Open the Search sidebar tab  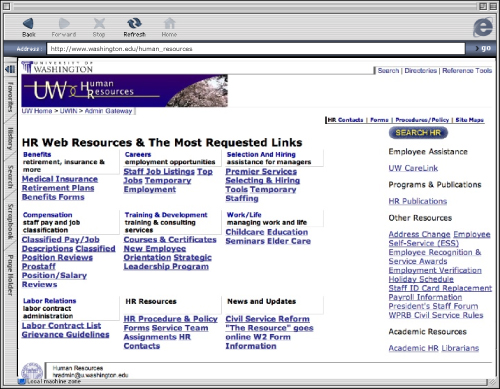(x=10, y=177)
